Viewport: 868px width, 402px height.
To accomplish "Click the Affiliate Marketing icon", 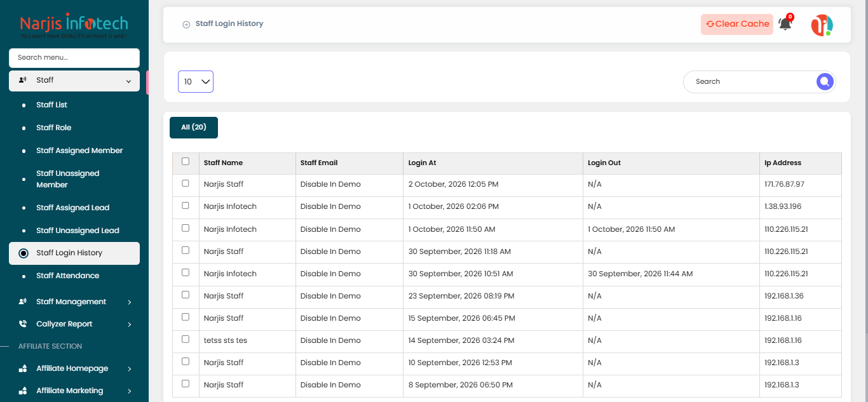I will pos(23,391).
